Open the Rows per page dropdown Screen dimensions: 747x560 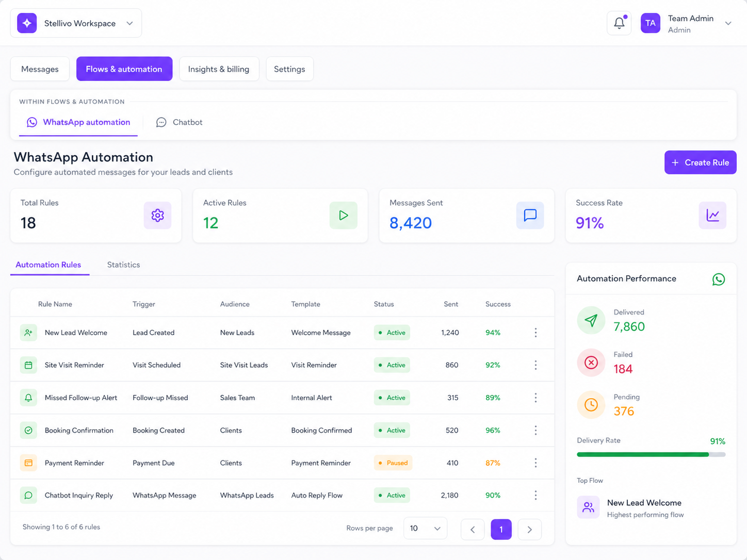[x=425, y=529]
